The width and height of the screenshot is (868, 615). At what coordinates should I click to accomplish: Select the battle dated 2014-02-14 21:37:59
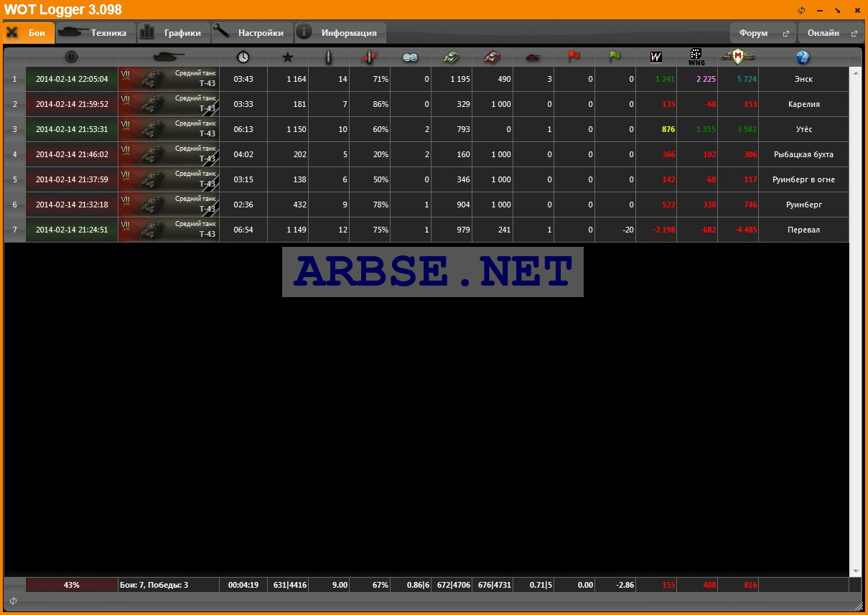click(x=72, y=179)
